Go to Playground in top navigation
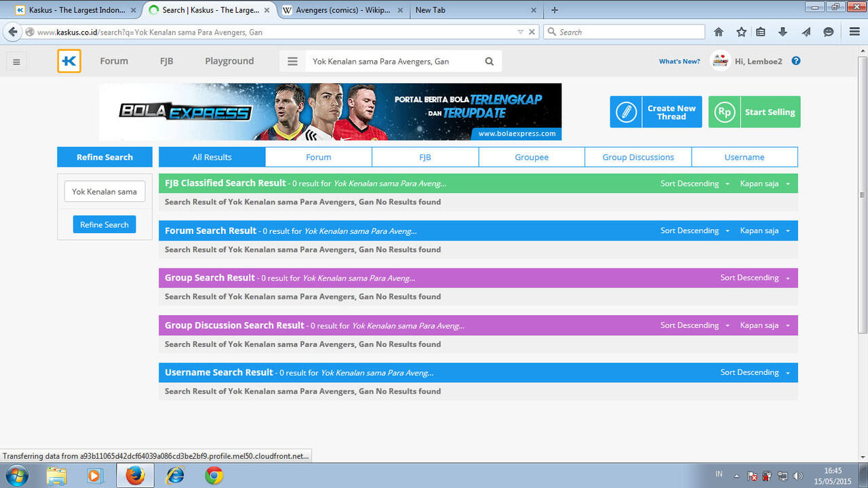Screen dimensions: 868x488 (229, 61)
